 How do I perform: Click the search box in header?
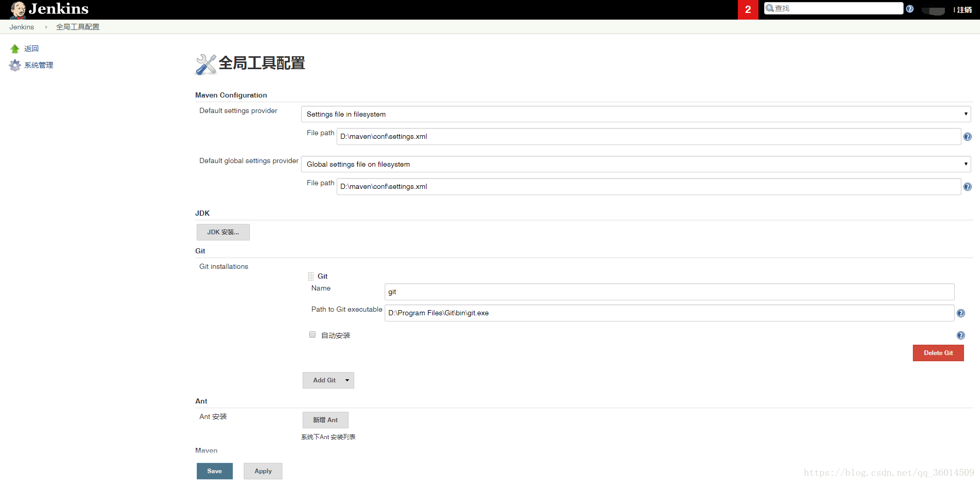[x=833, y=8]
